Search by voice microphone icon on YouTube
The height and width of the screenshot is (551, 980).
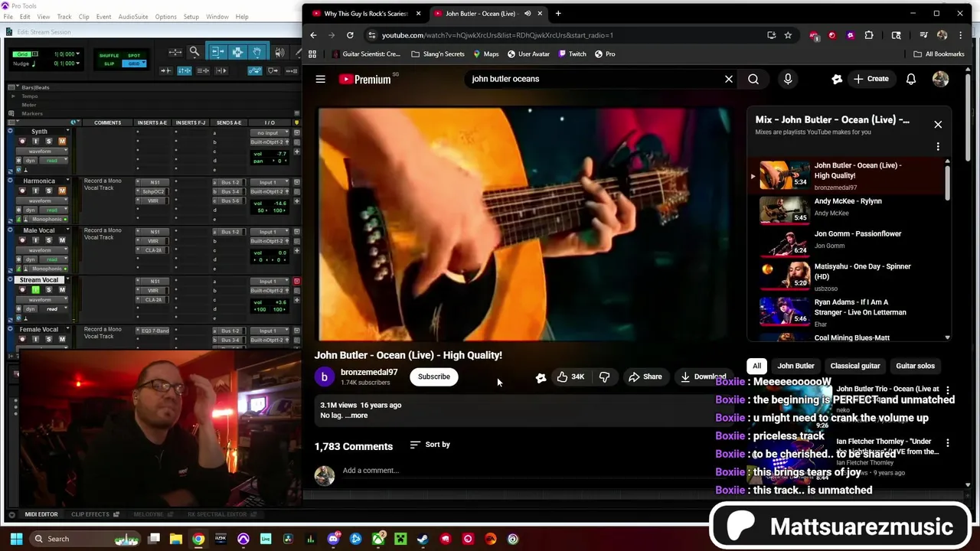[788, 79]
